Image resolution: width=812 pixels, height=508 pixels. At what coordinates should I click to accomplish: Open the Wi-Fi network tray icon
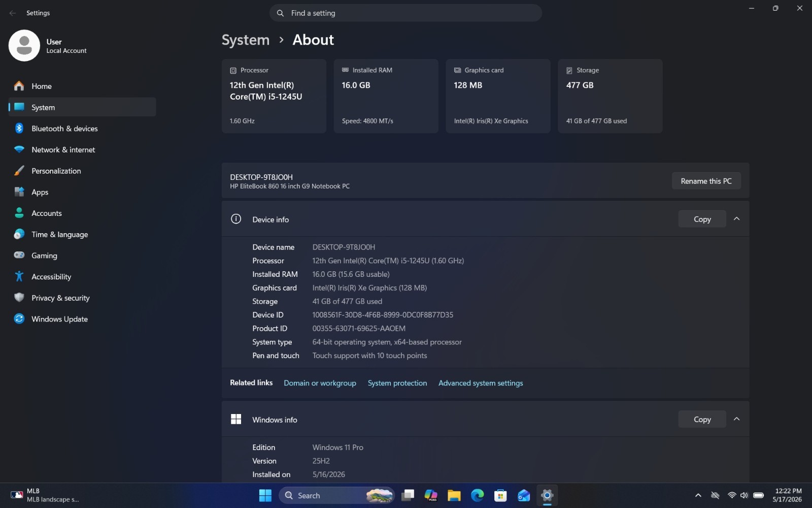click(732, 495)
